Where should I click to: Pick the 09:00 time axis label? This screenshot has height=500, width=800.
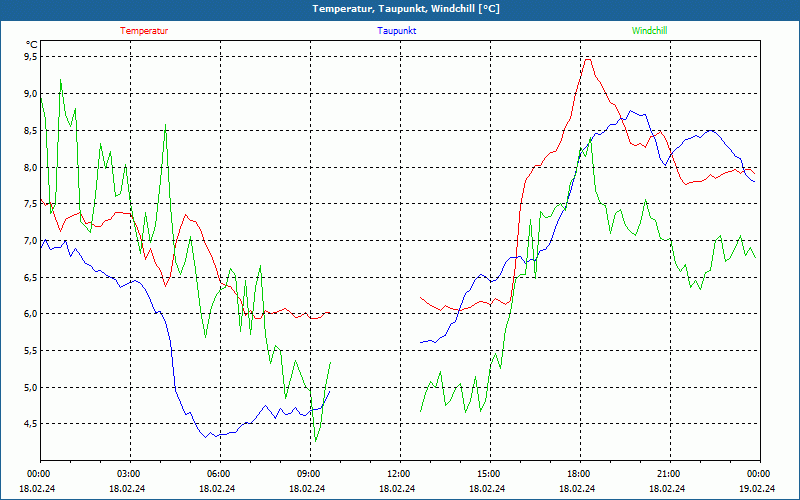(308, 474)
